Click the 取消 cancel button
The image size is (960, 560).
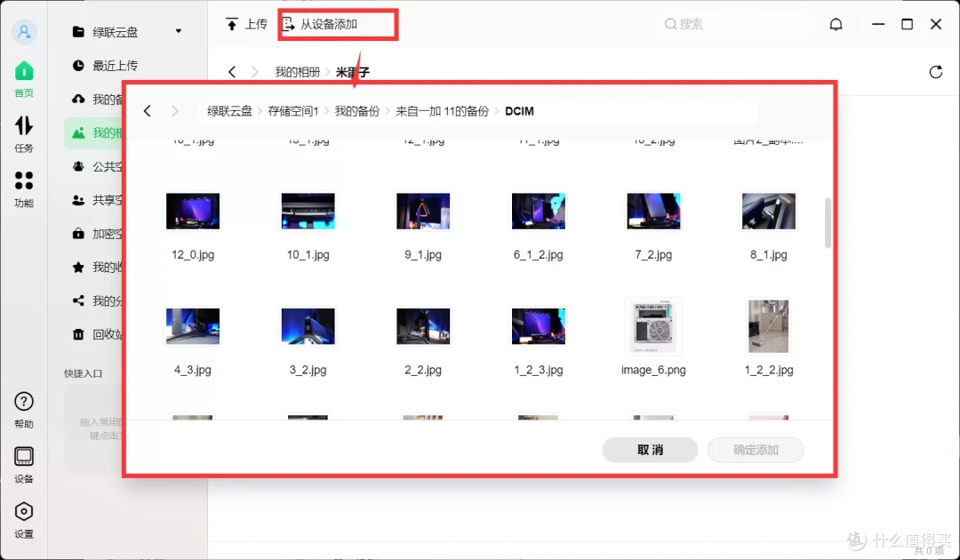pyautogui.click(x=650, y=450)
